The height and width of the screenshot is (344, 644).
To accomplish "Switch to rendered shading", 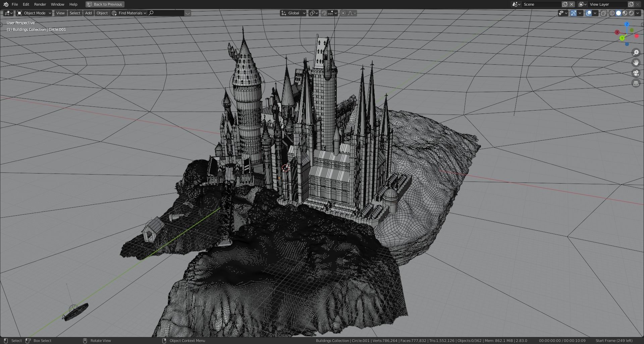I will (x=631, y=13).
